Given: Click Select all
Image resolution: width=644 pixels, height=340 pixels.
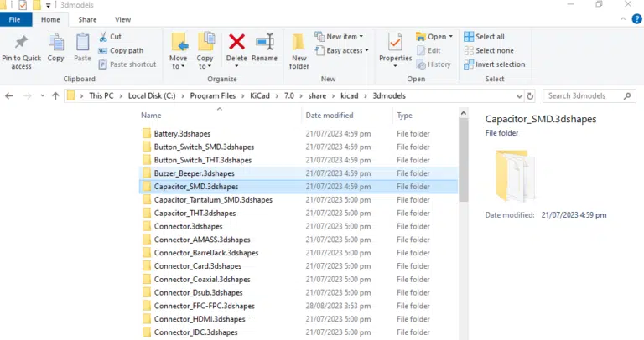Looking at the screenshot, I should [484, 37].
